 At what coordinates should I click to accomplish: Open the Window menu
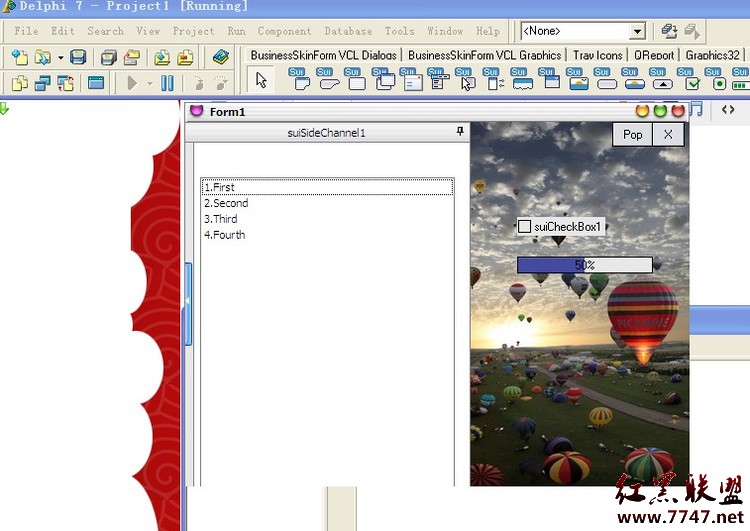pyautogui.click(x=445, y=31)
